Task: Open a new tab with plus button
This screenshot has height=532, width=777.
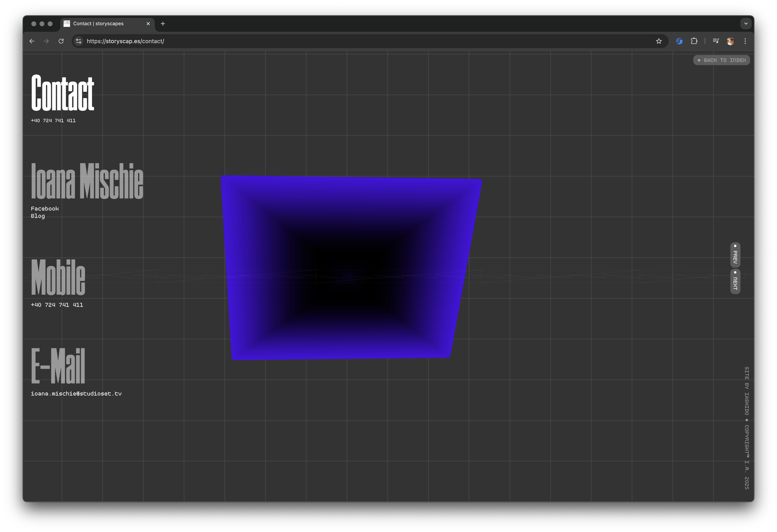Action: (x=163, y=24)
